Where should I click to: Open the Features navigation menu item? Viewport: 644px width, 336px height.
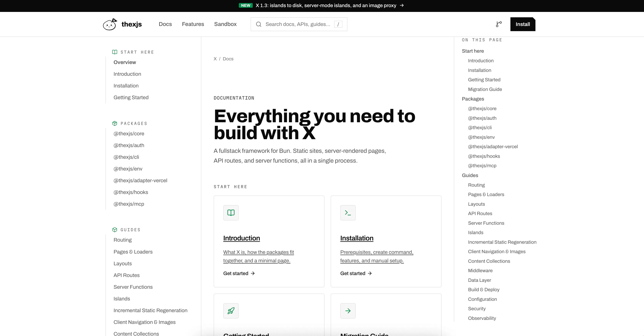(193, 24)
